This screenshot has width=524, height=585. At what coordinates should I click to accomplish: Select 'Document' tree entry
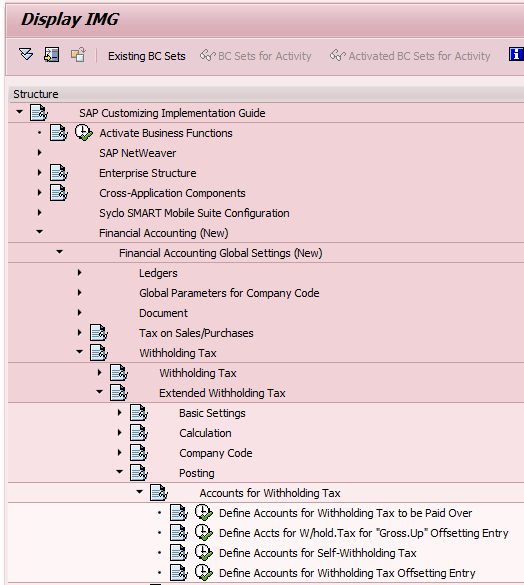[163, 313]
